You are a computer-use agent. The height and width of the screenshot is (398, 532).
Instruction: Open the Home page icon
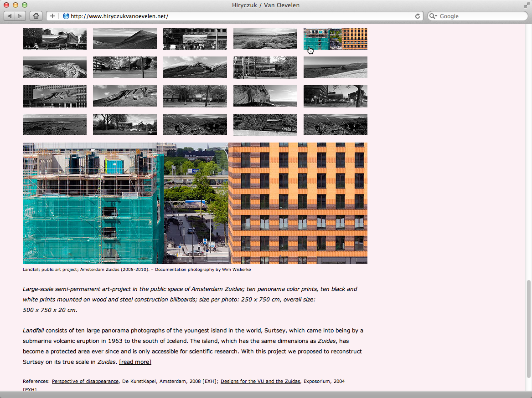point(36,16)
